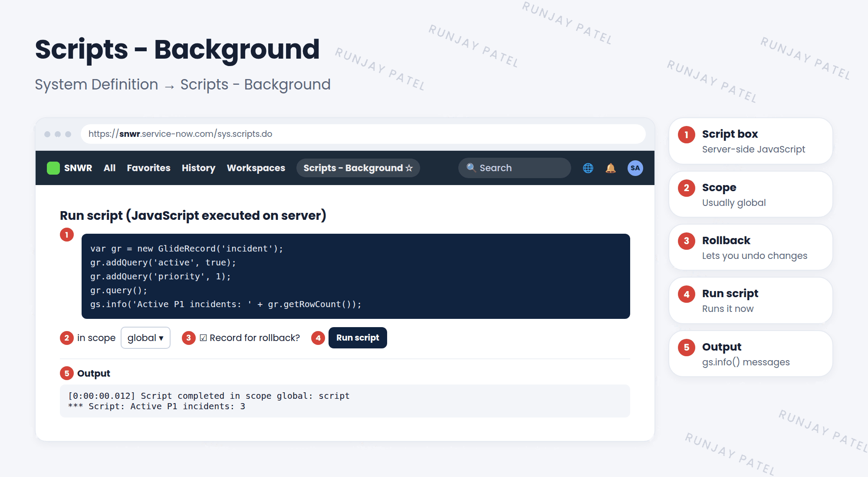This screenshot has width=868, height=477.
Task: Click the "gr.query();" code line
Action: [118, 290]
